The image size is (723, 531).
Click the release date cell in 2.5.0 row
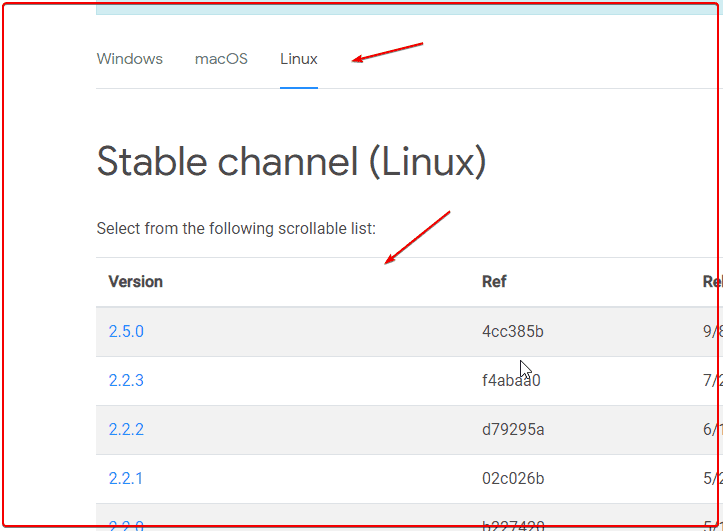[712, 331]
